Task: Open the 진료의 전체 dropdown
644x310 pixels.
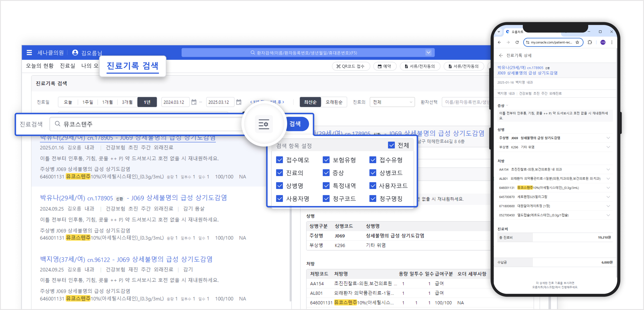Action: point(392,102)
